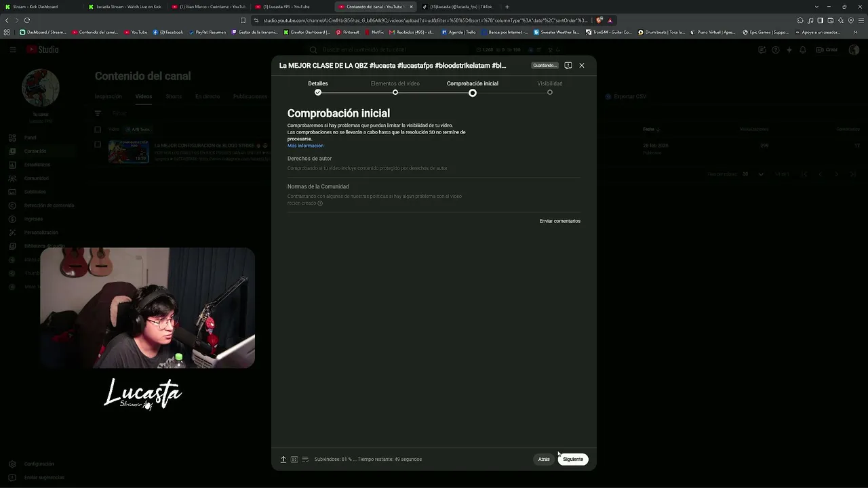Open the Drum beats bookmark
The height and width of the screenshot is (488, 868).
pos(661,32)
